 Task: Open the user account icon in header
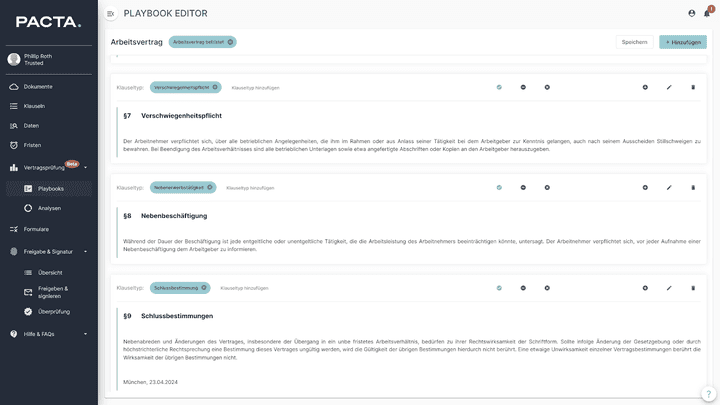click(x=691, y=13)
